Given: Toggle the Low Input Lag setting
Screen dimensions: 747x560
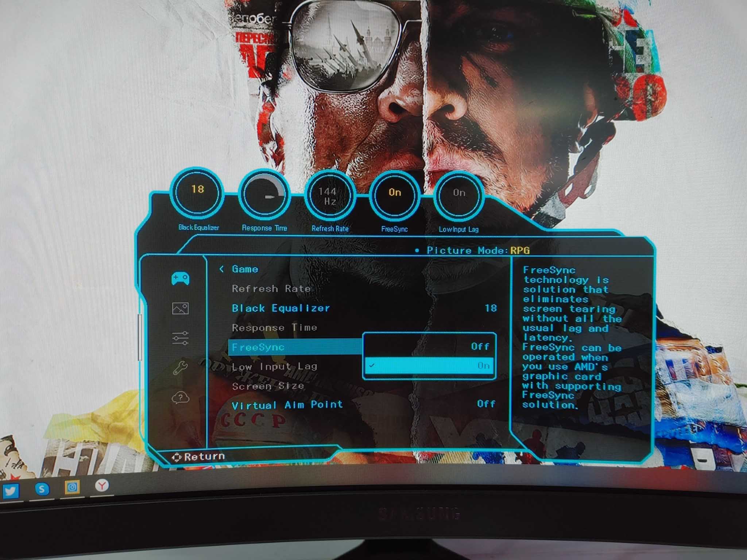Looking at the screenshot, I should pyautogui.click(x=274, y=366).
